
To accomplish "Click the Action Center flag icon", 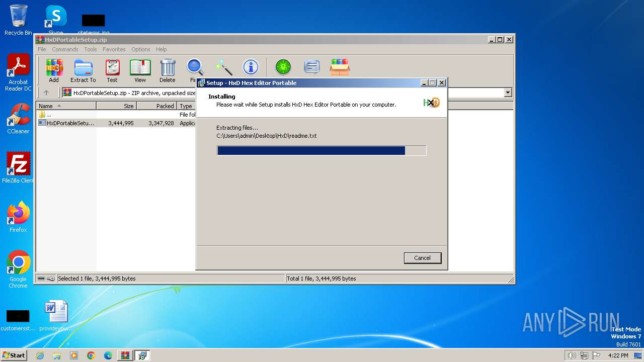I will click(596, 355).
